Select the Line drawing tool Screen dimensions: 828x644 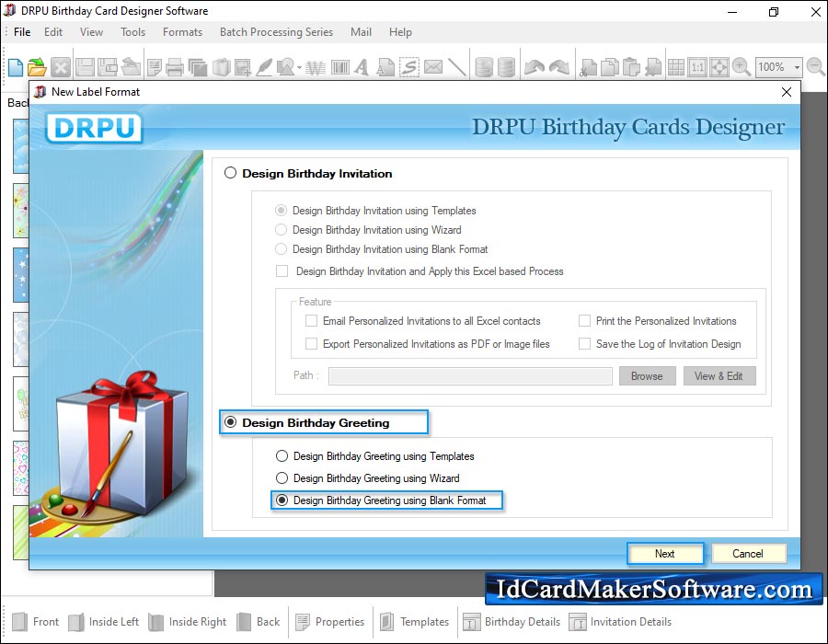456,67
